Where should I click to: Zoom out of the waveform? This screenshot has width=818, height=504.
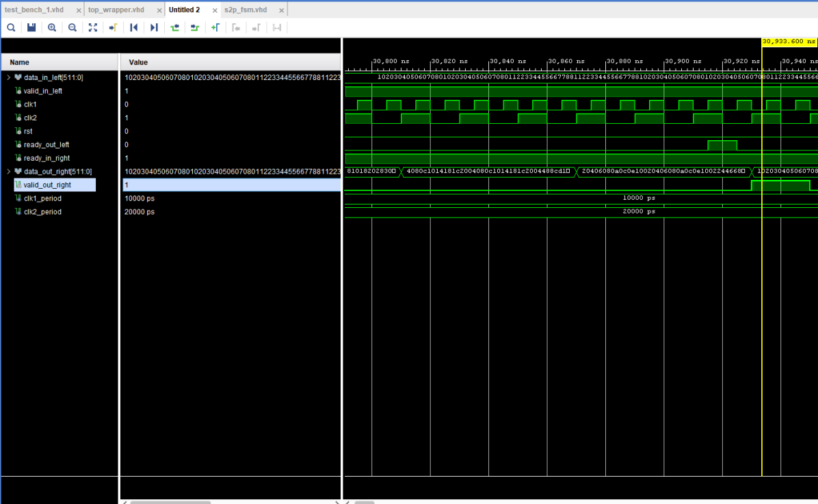72,27
